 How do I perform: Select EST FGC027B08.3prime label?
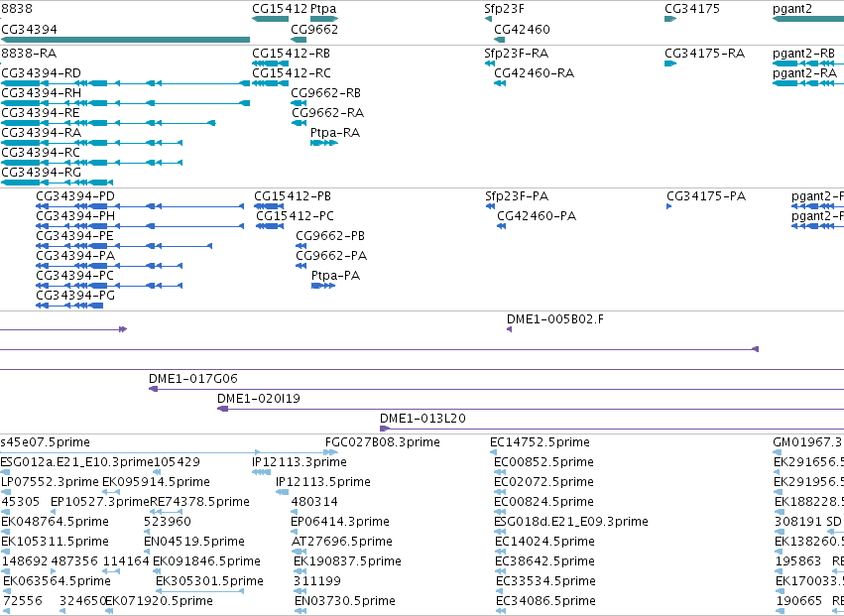coord(383,442)
